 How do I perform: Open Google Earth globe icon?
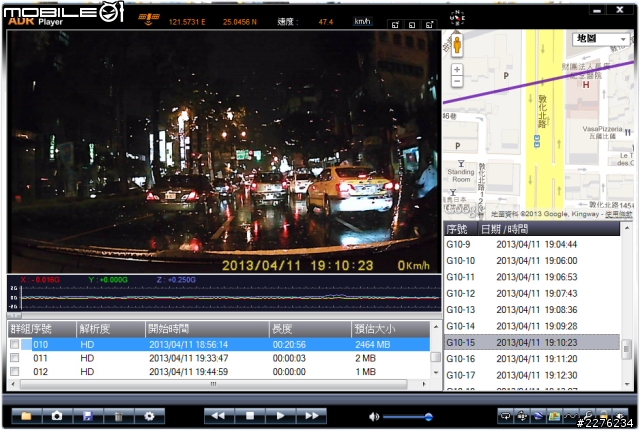pyautogui.click(x=538, y=416)
